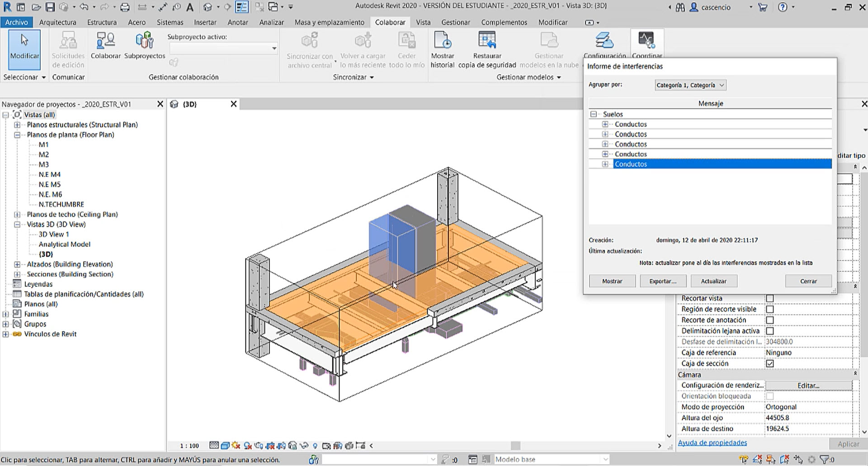Open the Analizar menu tab

(x=271, y=22)
